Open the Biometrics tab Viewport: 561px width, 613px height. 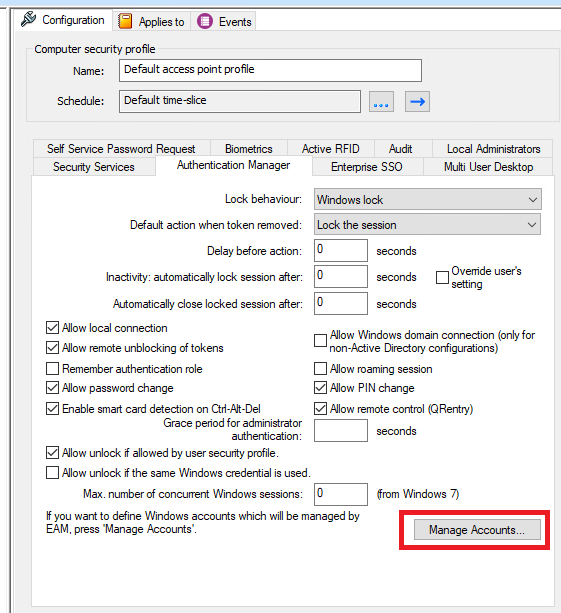pos(249,149)
